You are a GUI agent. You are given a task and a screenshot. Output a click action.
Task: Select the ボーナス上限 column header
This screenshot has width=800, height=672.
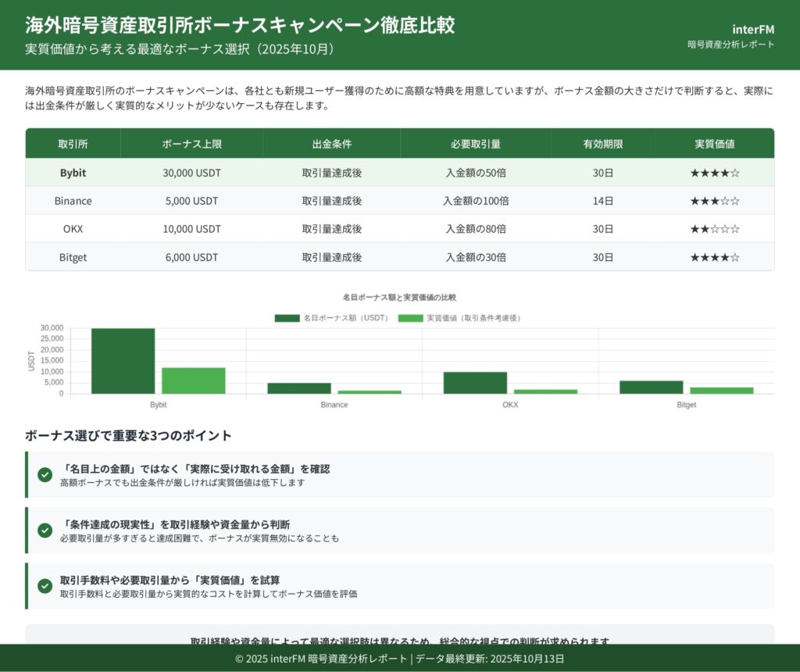point(191,145)
